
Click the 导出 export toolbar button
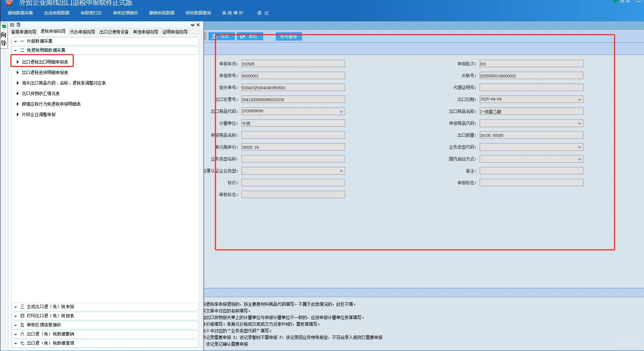pyautogui.click(x=221, y=36)
